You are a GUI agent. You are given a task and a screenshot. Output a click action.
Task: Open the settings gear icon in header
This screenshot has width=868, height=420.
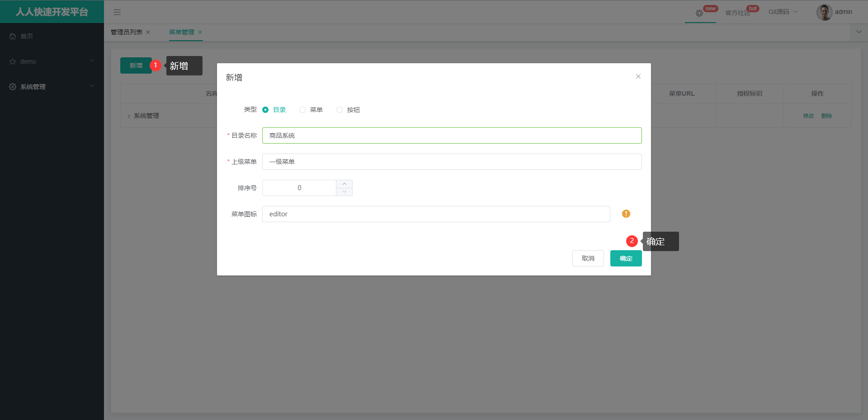[x=699, y=13]
